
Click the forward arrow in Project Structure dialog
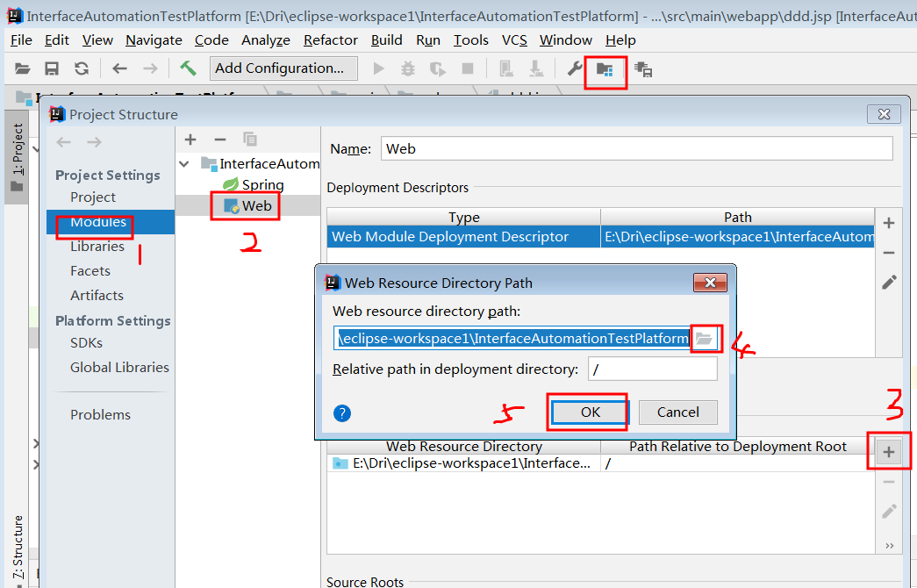point(94,142)
